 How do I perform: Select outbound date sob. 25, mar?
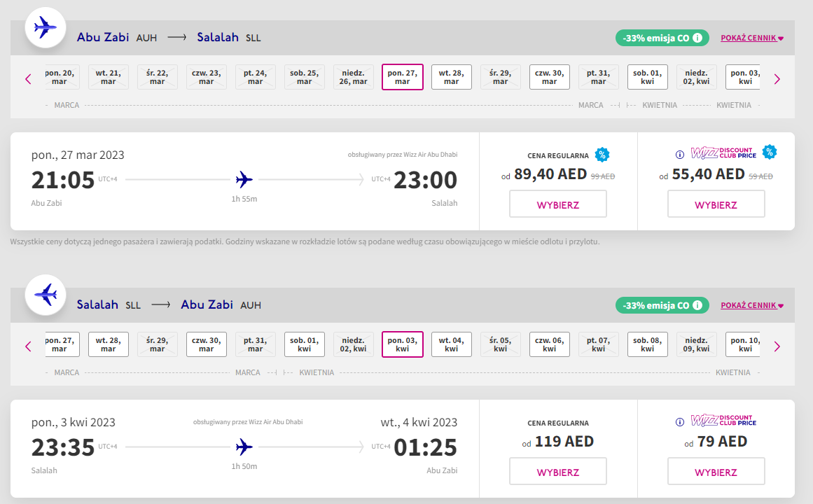click(305, 77)
